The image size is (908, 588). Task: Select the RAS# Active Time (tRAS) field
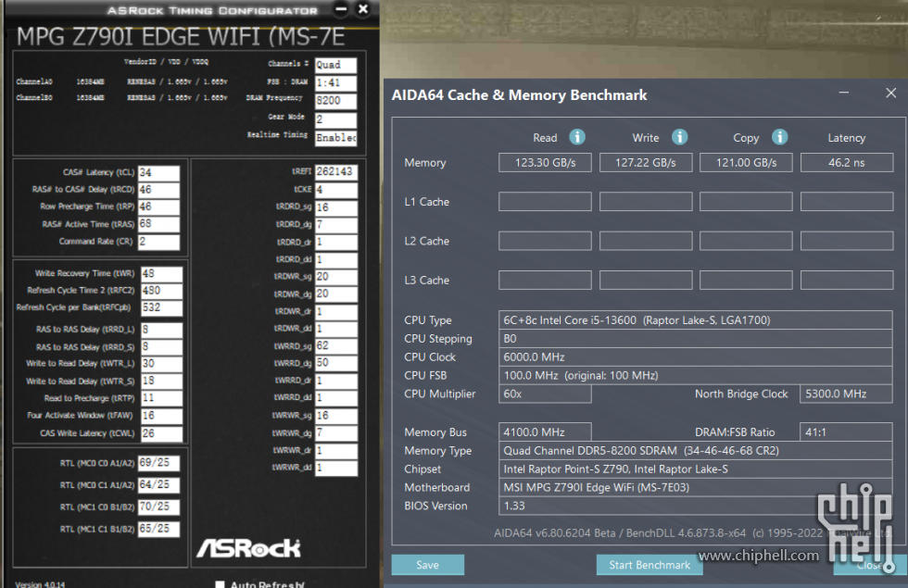pyautogui.click(x=158, y=224)
